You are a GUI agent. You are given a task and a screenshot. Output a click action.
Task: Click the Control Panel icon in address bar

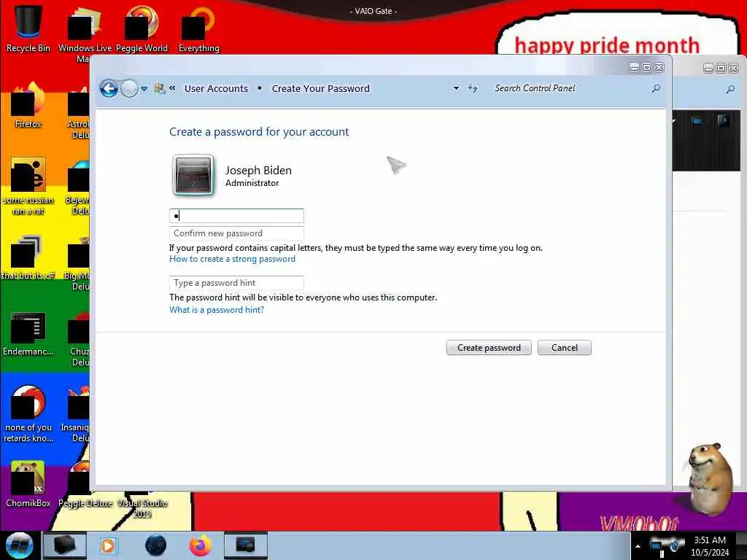[160, 88]
